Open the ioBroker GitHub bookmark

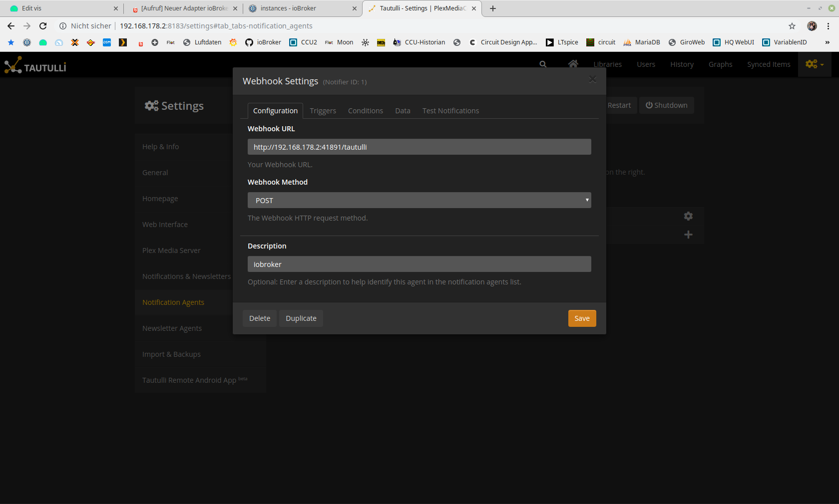point(263,42)
